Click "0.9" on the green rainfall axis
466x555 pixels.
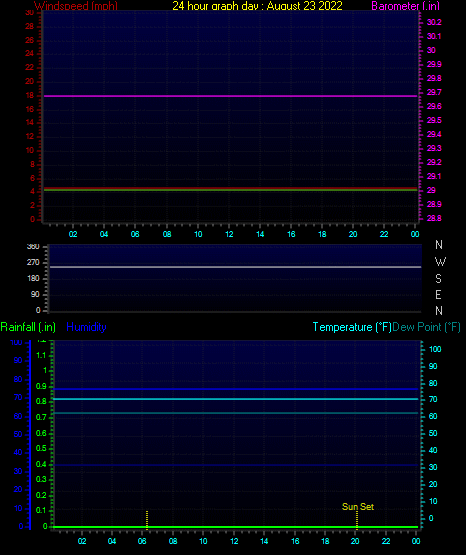[41, 386]
